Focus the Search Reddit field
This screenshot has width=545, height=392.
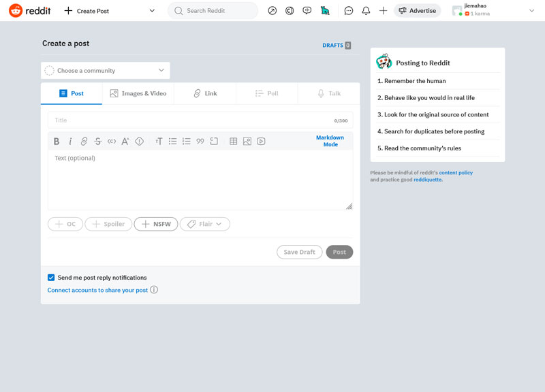tap(213, 11)
